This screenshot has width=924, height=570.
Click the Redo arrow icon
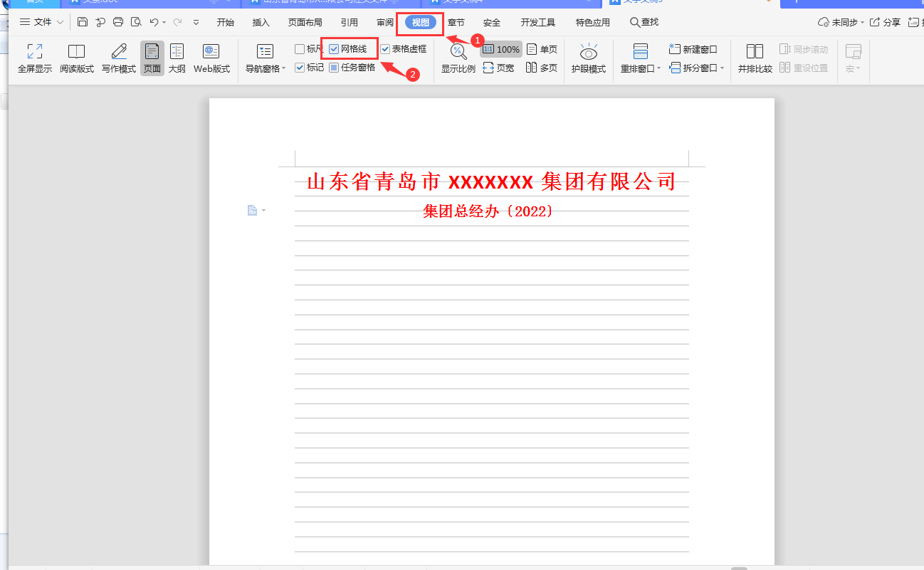(x=177, y=22)
